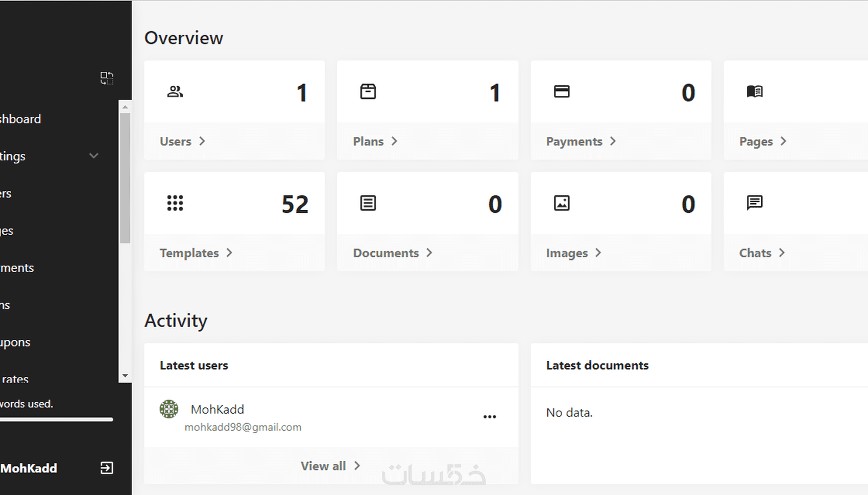Click the Images picture icon
Image resolution: width=868 pixels, height=495 pixels.
[562, 203]
